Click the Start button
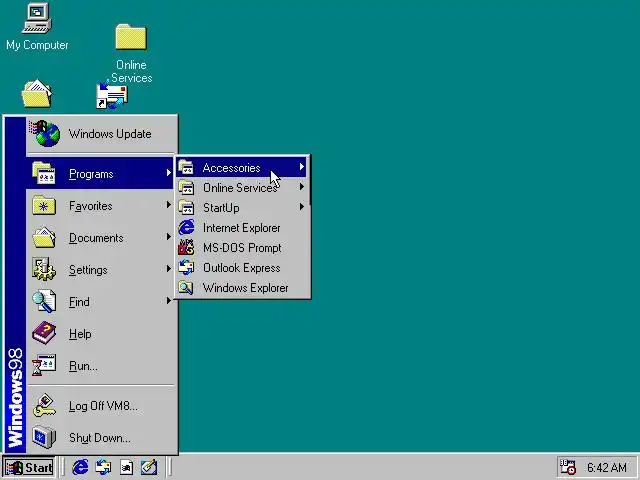 [29, 467]
